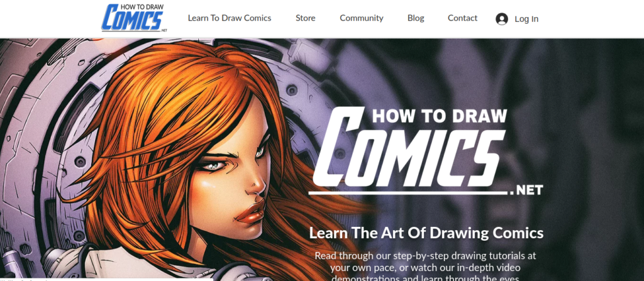
Task: Open the Contact page link
Action: (462, 18)
